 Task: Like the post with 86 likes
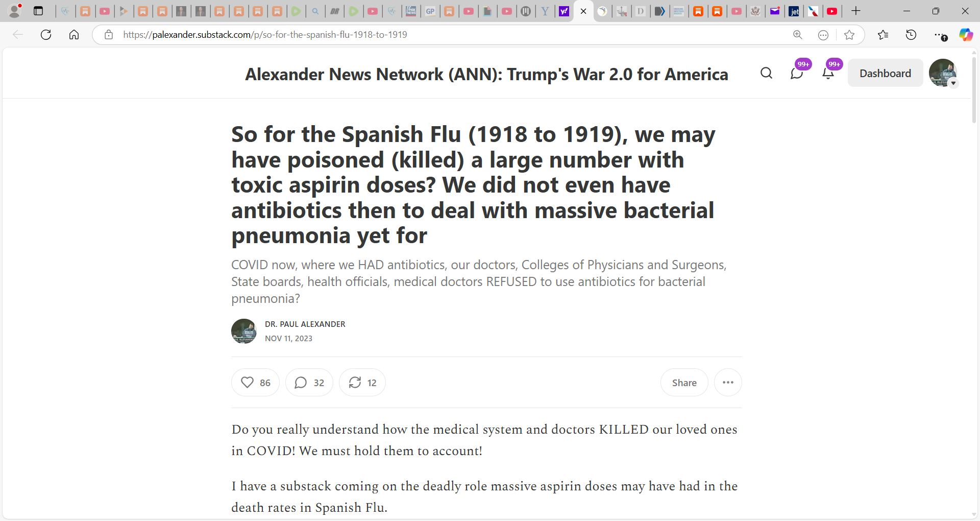pos(255,383)
